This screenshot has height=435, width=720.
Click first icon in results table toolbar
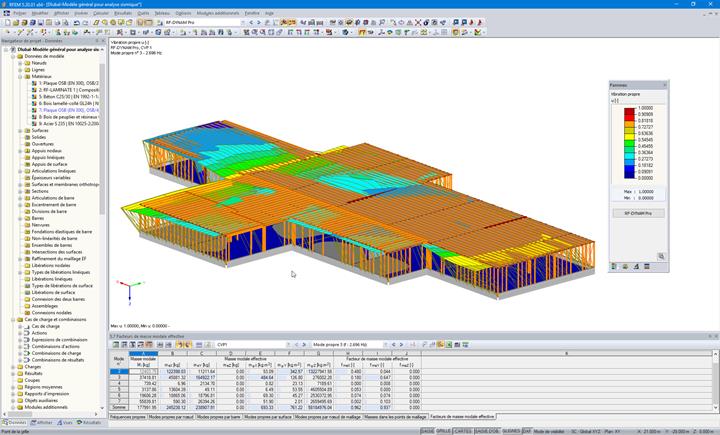pyautogui.click(x=116, y=345)
